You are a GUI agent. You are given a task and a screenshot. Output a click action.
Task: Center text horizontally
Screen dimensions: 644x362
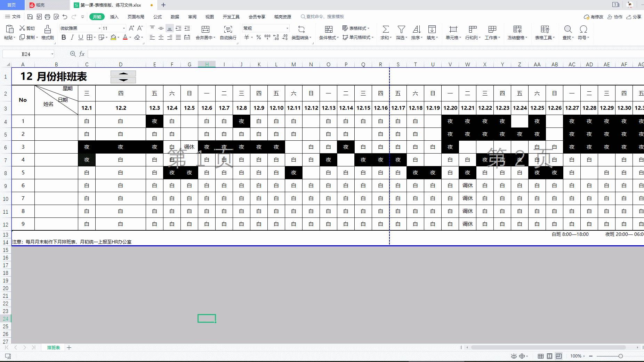click(161, 37)
